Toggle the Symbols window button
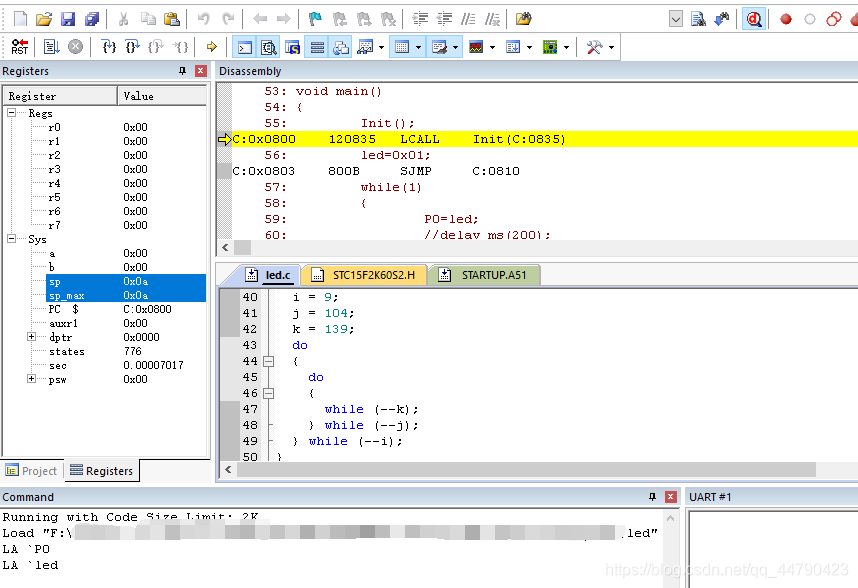This screenshot has width=858, height=588. tap(293, 48)
